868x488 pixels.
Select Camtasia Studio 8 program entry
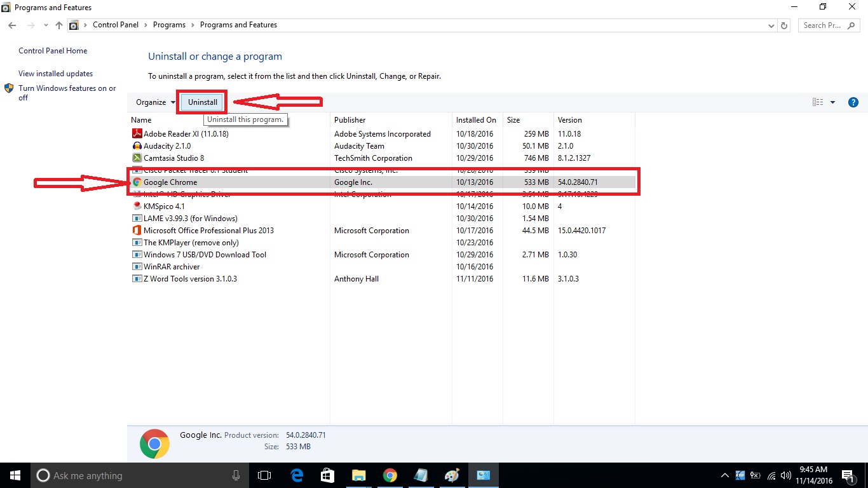[173, 158]
